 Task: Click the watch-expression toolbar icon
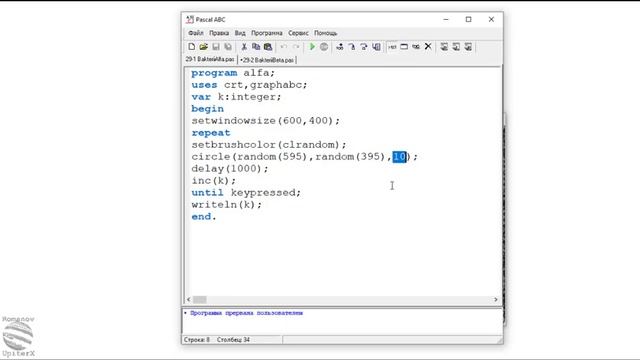click(x=392, y=47)
